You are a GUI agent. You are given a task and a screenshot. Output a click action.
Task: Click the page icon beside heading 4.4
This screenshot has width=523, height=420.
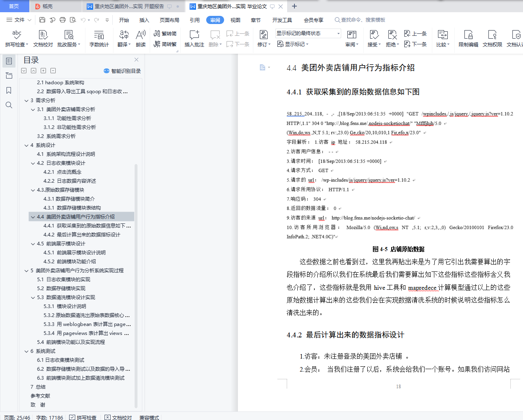tap(262, 68)
